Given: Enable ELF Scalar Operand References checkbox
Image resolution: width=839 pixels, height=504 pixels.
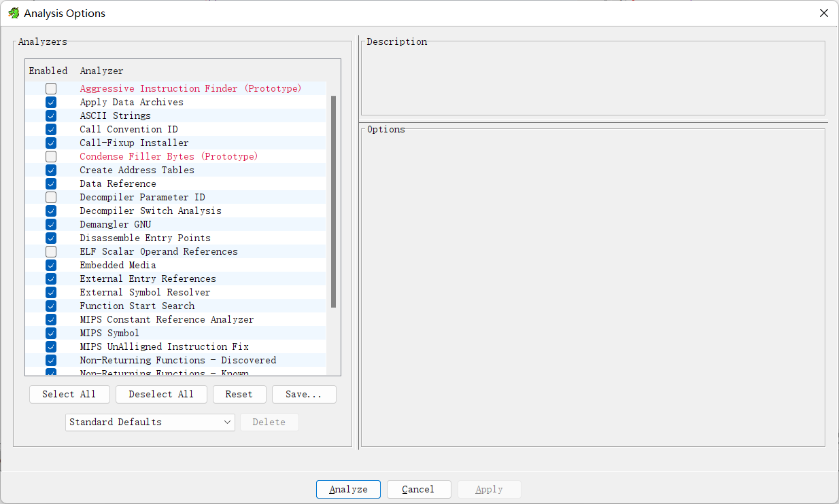Looking at the screenshot, I should coord(51,251).
